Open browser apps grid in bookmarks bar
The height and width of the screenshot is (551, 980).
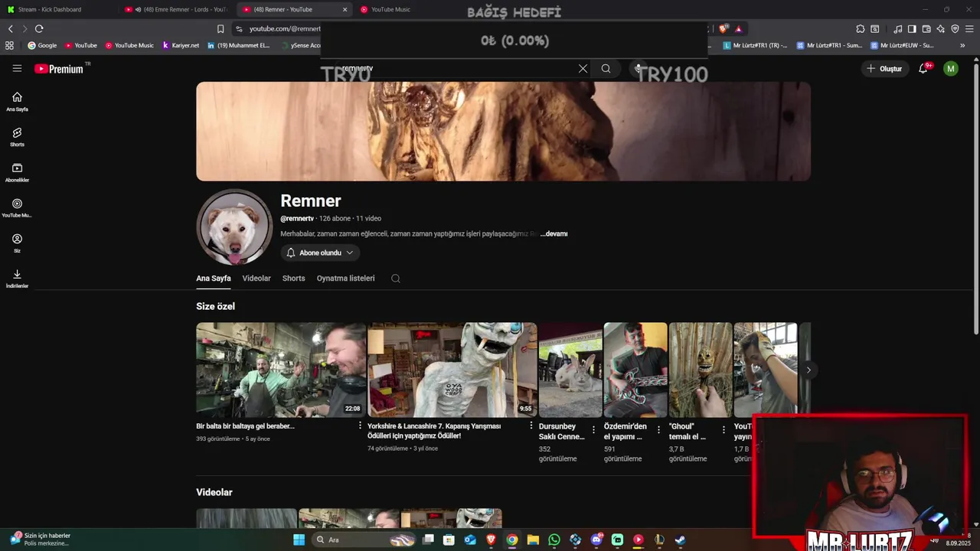click(x=9, y=45)
